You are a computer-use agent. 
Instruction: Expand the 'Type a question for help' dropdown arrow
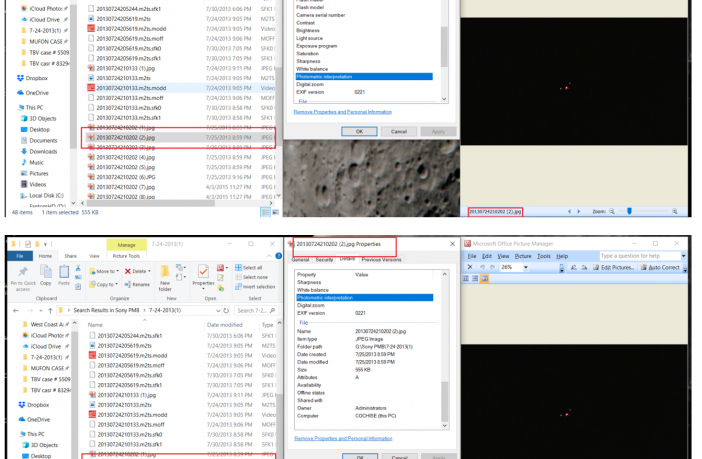pyautogui.click(x=684, y=256)
